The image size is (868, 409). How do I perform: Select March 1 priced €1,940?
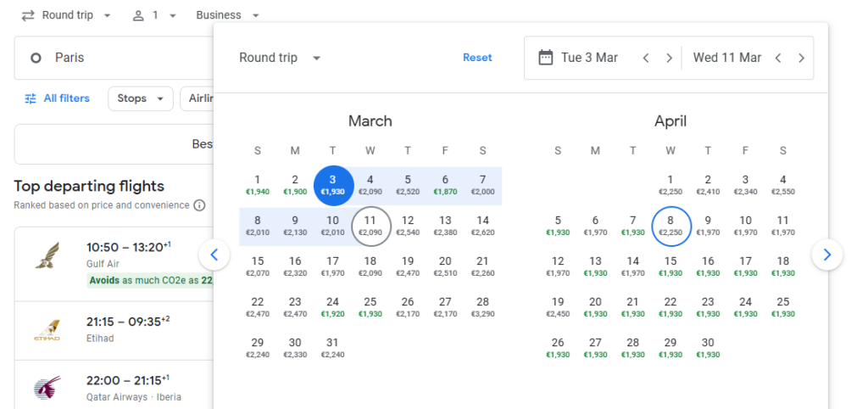[x=258, y=185]
